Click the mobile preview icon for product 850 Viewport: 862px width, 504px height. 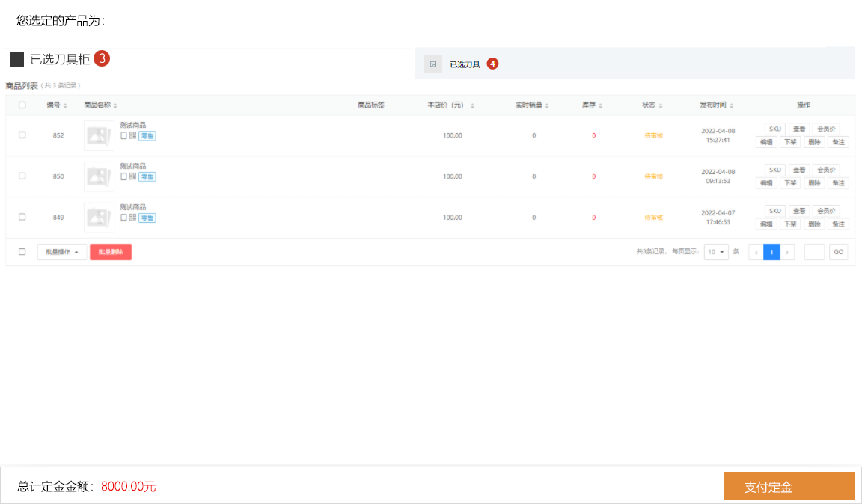tap(123, 176)
